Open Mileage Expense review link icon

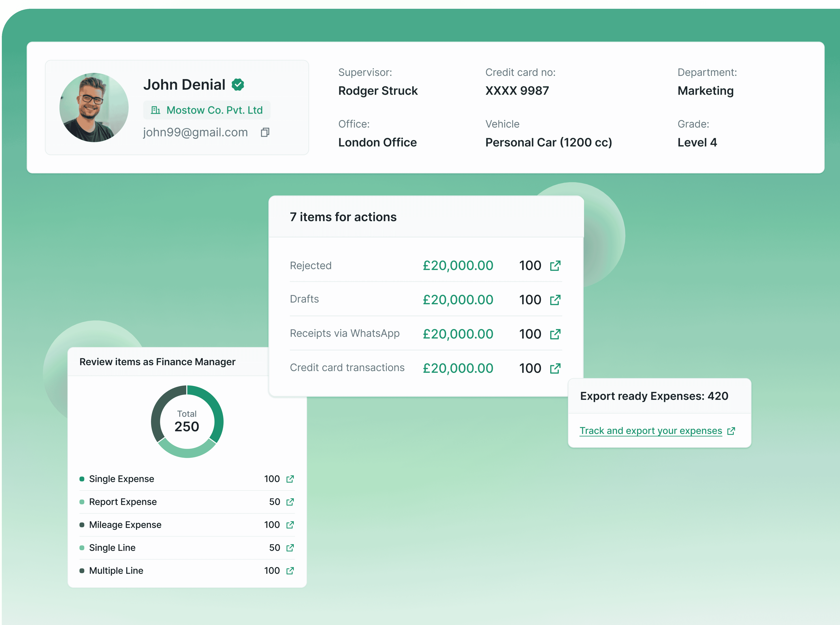click(x=290, y=525)
